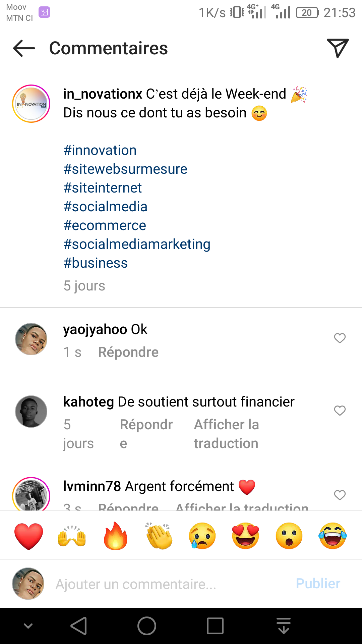Open the #socialmediamarketing hashtag
The image size is (362, 644).
tap(137, 244)
